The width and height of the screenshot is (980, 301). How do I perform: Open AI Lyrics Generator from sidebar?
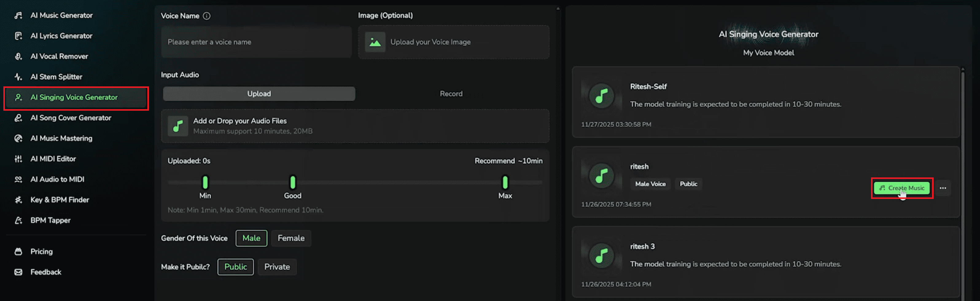[x=61, y=36]
